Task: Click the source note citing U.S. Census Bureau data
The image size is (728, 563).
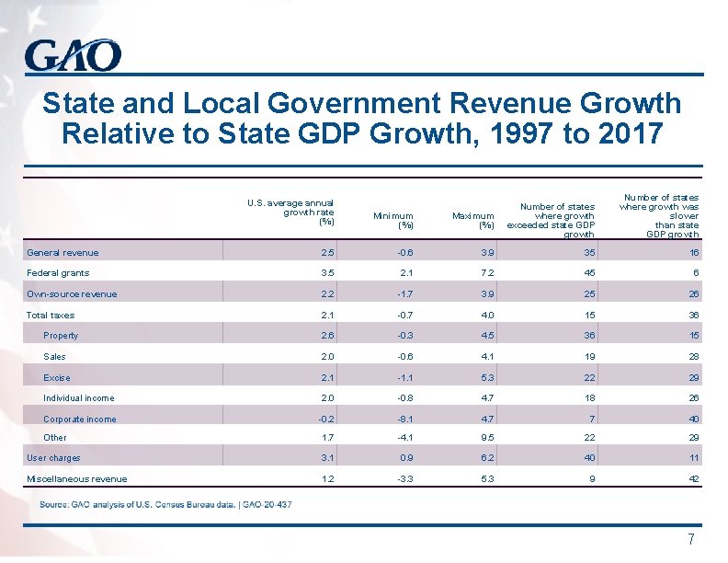Action: point(165,504)
